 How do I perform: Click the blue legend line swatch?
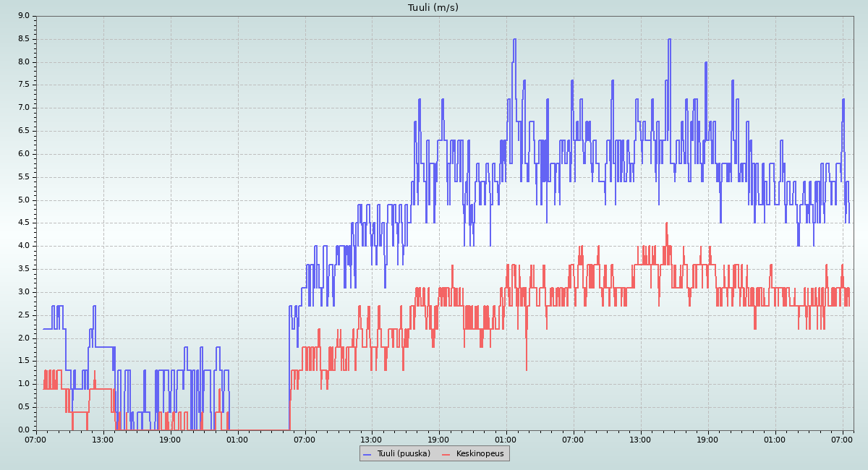367,454
